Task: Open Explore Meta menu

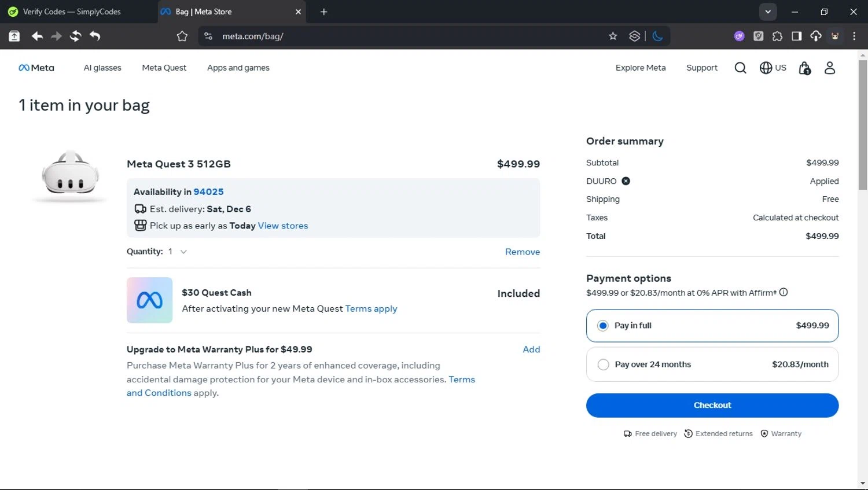Action: (641, 68)
